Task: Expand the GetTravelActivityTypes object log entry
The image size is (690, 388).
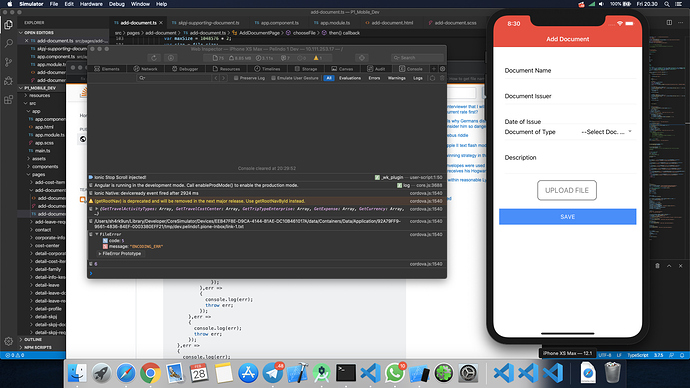Action: (x=97, y=209)
